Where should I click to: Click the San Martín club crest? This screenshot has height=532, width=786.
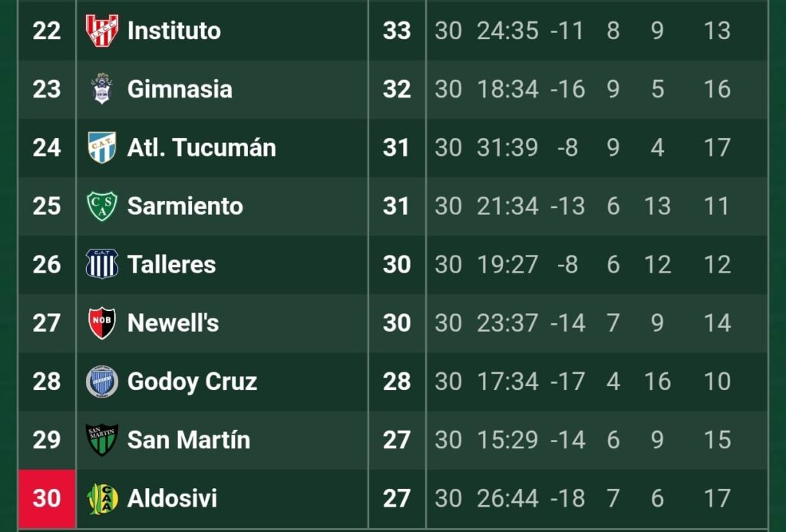pos(101,440)
